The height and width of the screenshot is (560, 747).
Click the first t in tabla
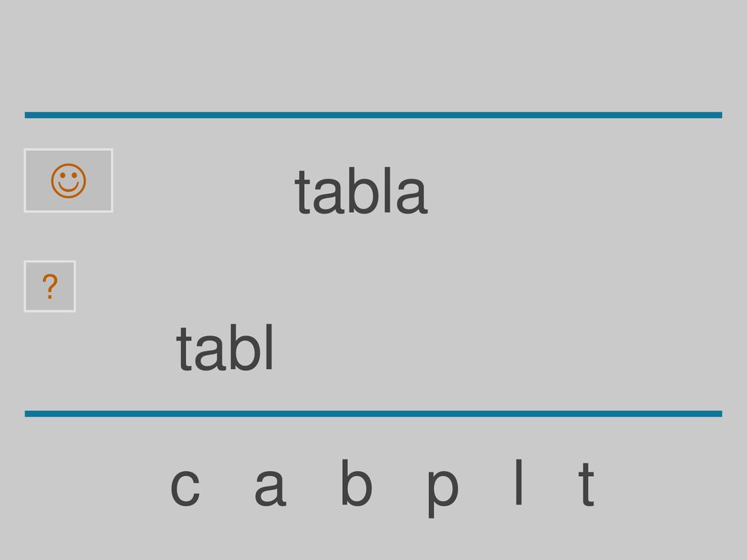(302, 192)
